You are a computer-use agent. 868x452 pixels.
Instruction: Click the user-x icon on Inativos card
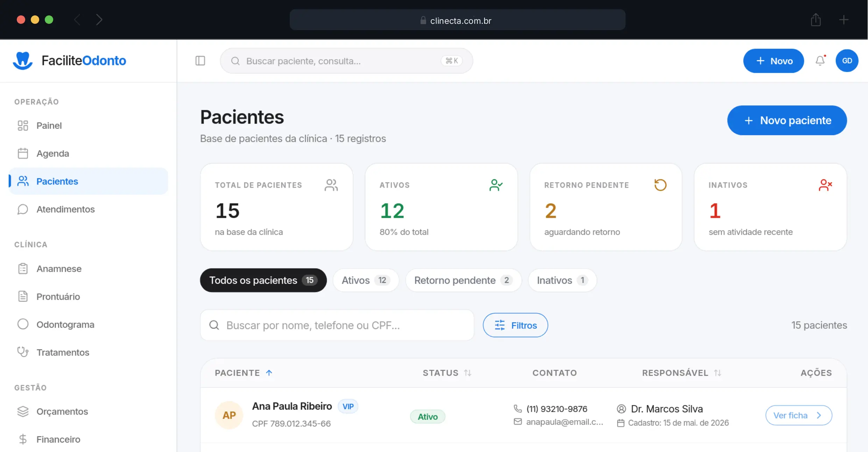click(825, 185)
